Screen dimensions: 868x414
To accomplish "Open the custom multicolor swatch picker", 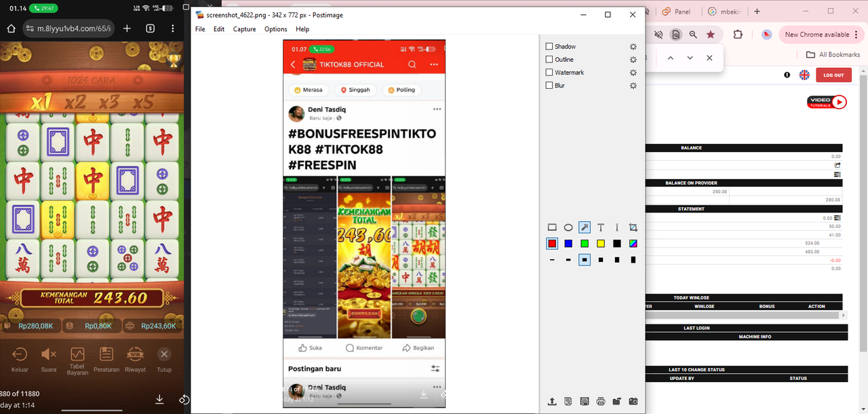I will [x=633, y=244].
